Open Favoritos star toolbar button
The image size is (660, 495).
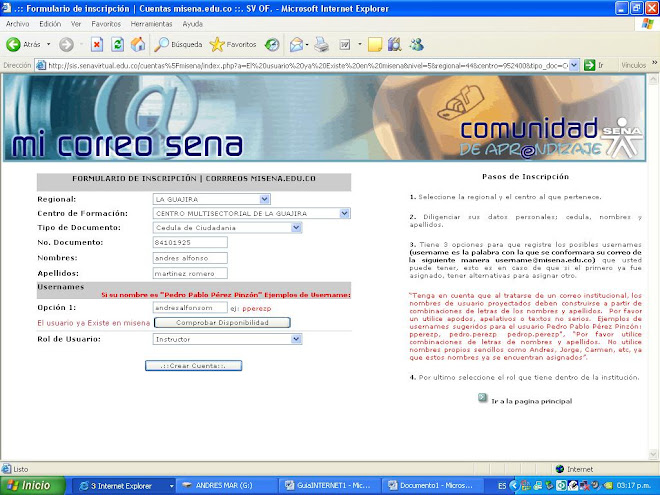tap(233, 44)
